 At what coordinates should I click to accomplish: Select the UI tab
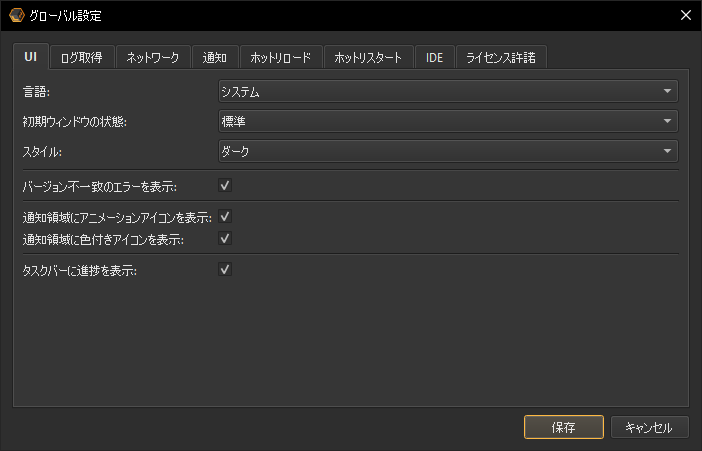[30, 56]
